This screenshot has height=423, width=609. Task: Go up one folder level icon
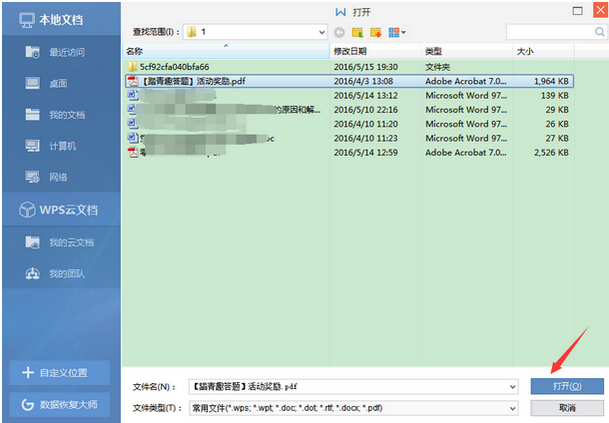click(357, 32)
